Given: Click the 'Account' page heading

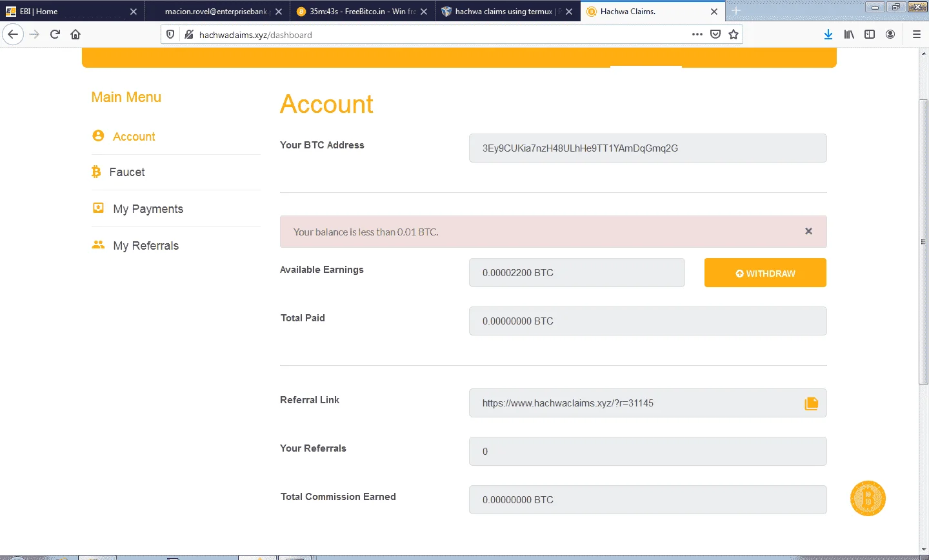Looking at the screenshot, I should pyautogui.click(x=326, y=104).
